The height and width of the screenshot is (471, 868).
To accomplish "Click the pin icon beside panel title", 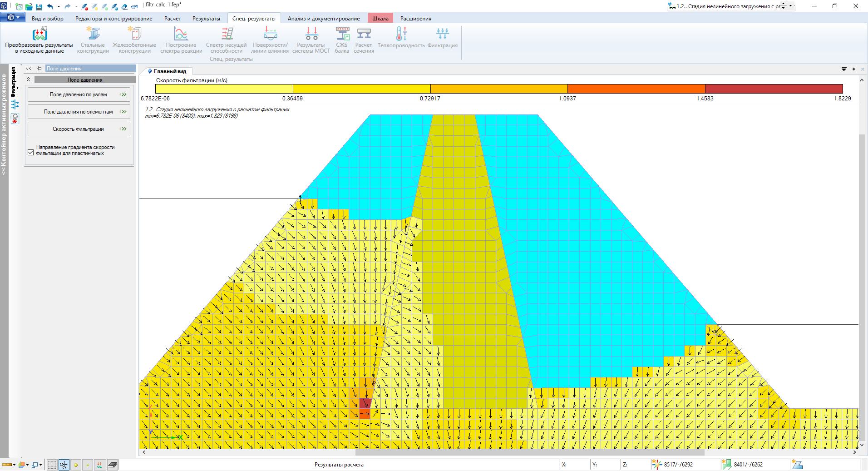I will click(x=39, y=69).
